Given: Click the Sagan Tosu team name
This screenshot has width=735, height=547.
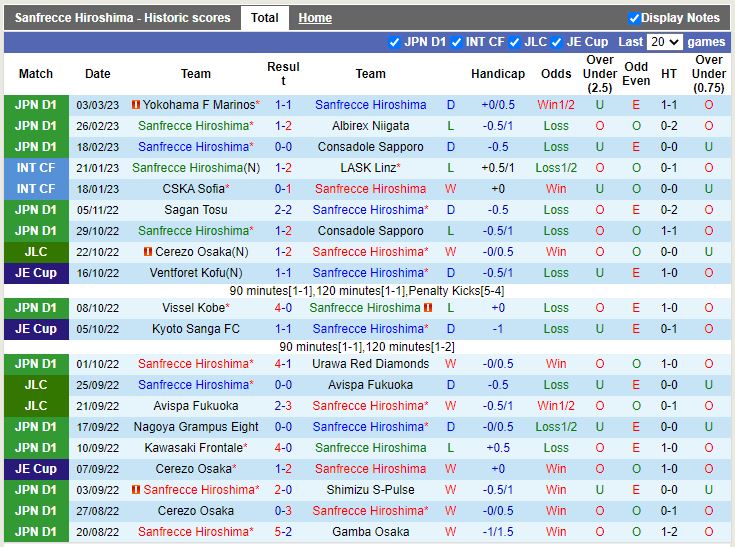Looking at the screenshot, I should point(196,210).
